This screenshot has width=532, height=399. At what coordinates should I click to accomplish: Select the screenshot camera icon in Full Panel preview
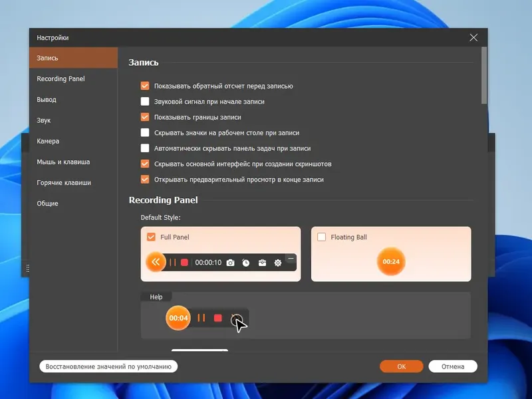pos(230,263)
